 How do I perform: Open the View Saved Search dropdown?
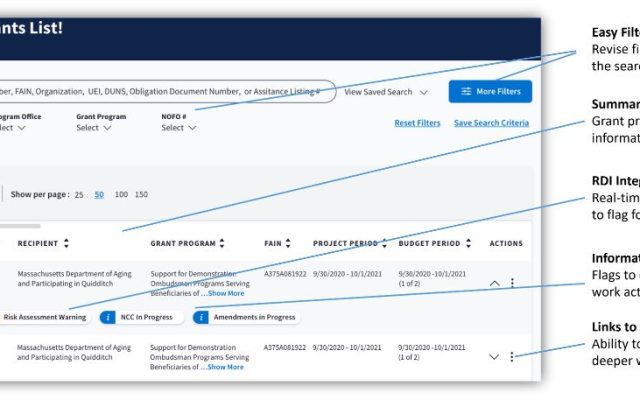click(386, 92)
